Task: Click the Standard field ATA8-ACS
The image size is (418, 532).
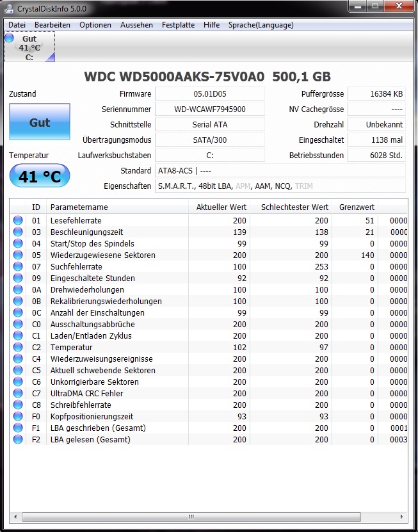Action: 280,171
